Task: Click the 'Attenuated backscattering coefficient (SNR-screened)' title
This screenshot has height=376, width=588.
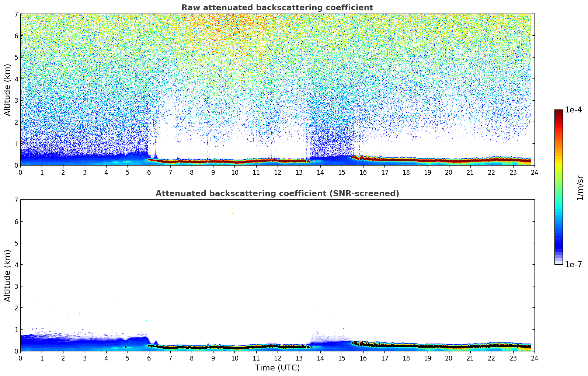Action: (x=277, y=194)
